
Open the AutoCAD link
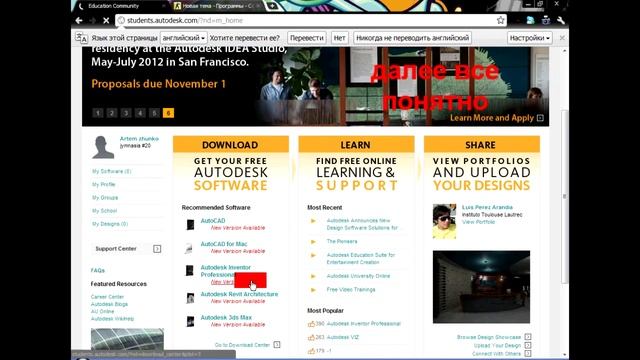(x=213, y=221)
